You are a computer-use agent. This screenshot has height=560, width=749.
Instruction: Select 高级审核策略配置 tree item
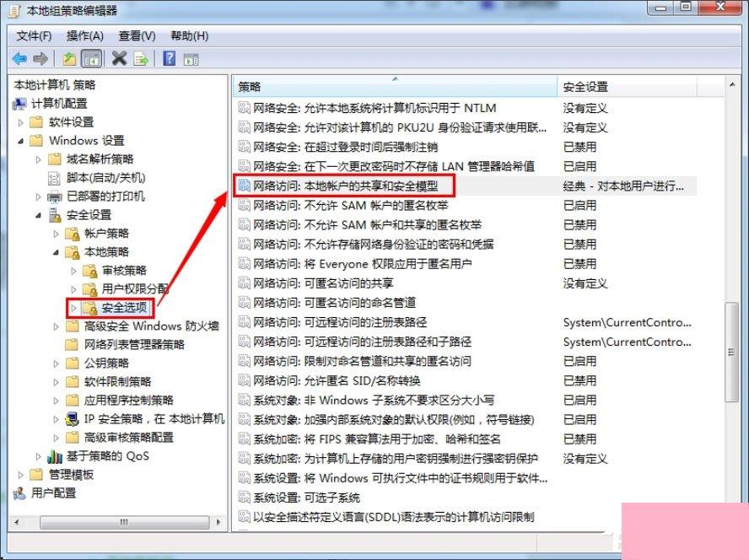click(x=128, y=437)
